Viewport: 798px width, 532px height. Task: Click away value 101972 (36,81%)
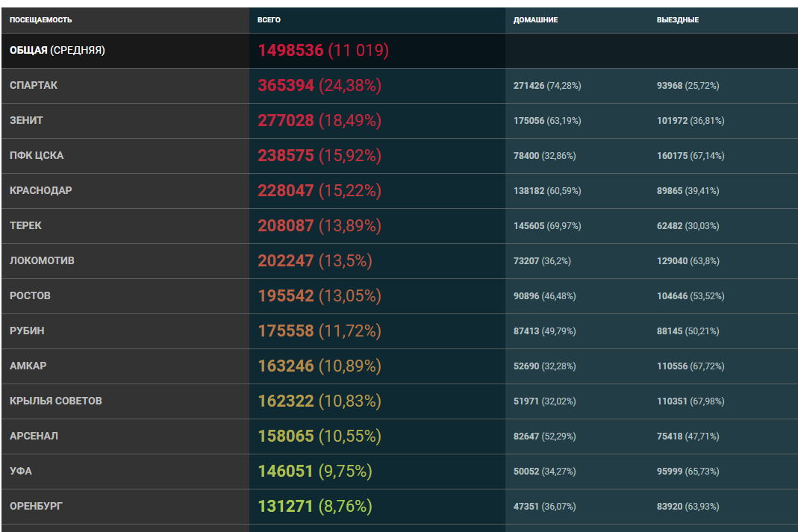[x=690, y=121]
